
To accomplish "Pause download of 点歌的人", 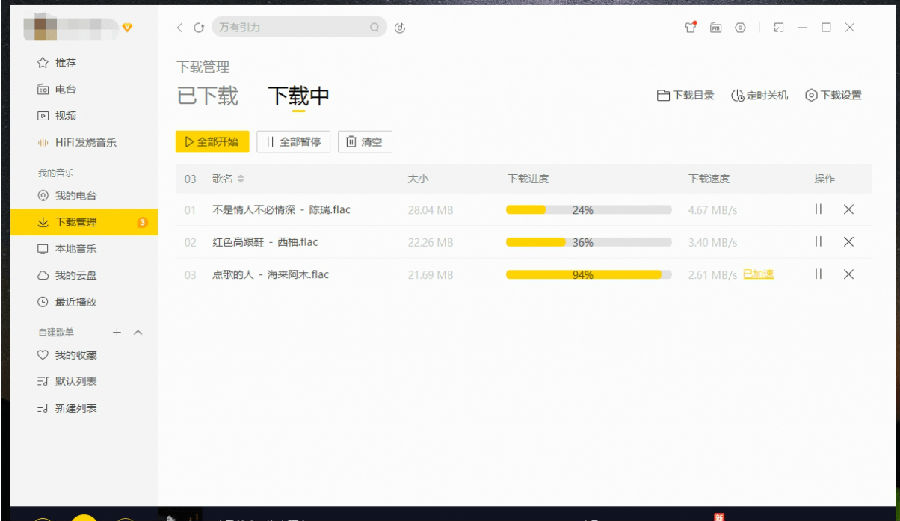I will click(x=819, y=274).
